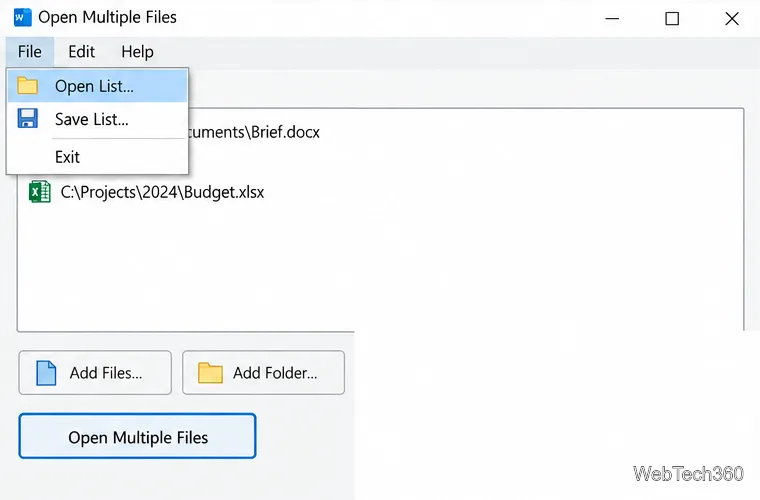Open the Help menu

point(137,52)
